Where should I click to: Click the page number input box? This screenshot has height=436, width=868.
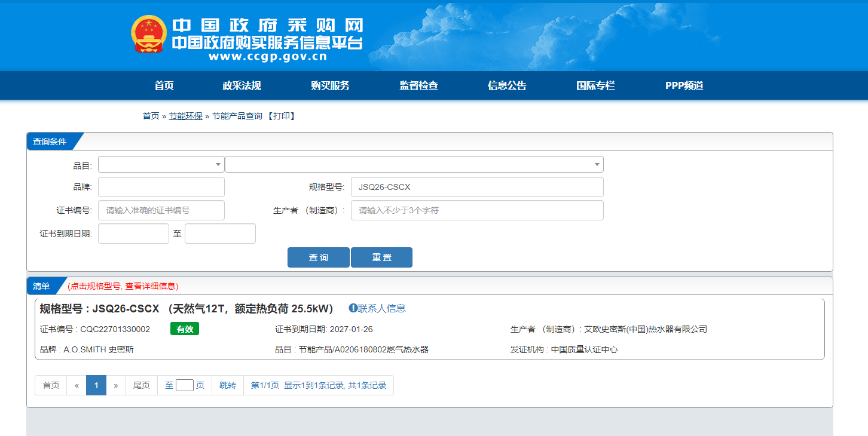185,385
